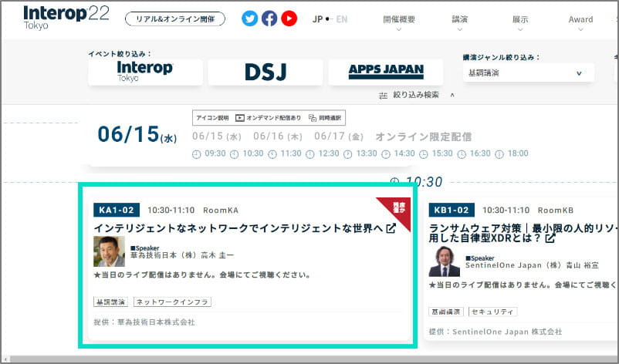Viewport: 619px width, 364px height.
Task: Select the オンライン限定配信 tab
Action: coord(423,136)
